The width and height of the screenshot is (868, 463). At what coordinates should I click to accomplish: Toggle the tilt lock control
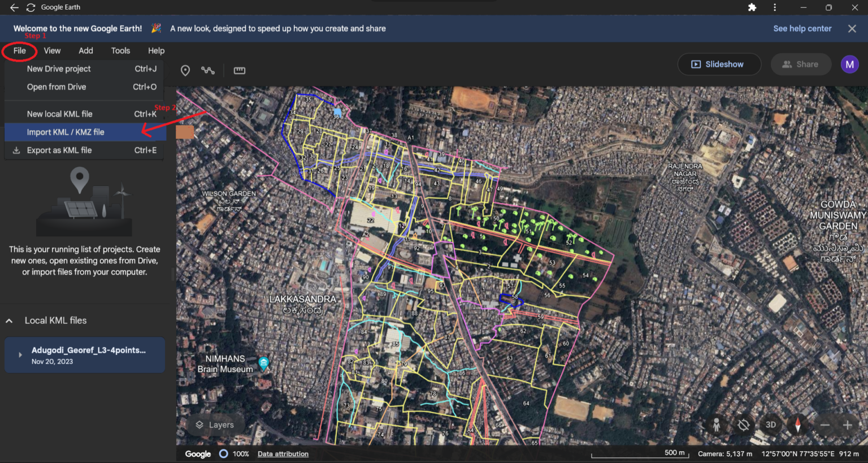[x=744, y=425]
